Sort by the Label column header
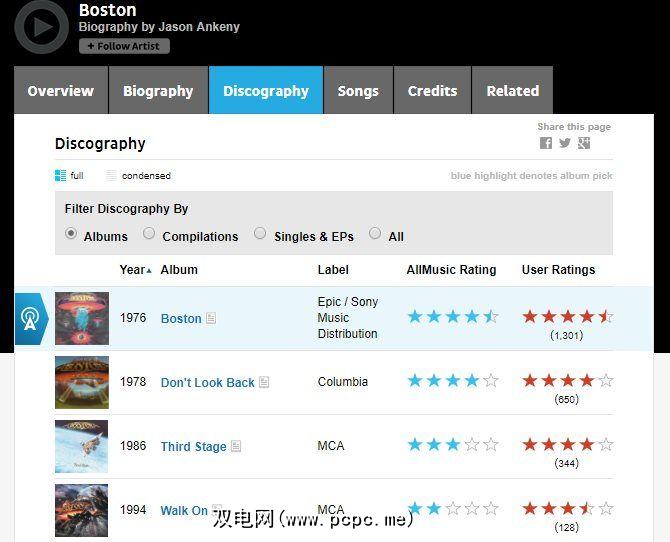 coord(333,270)
